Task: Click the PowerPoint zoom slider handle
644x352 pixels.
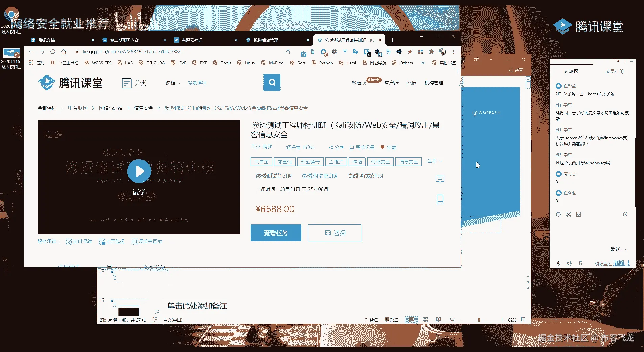Action: point(479,320)
